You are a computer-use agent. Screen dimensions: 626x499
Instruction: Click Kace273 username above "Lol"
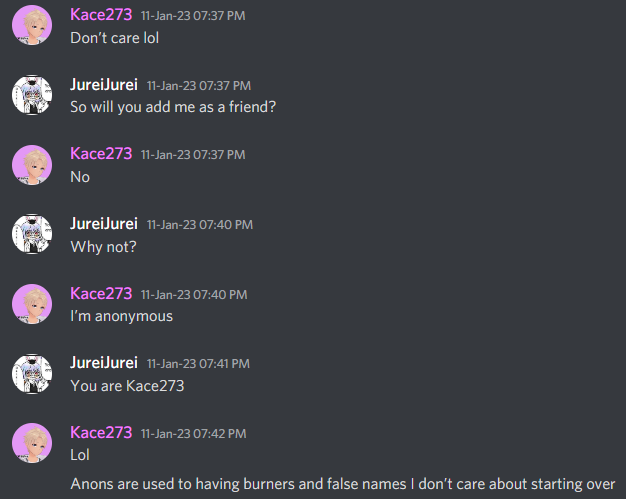(x=101, y=433)
